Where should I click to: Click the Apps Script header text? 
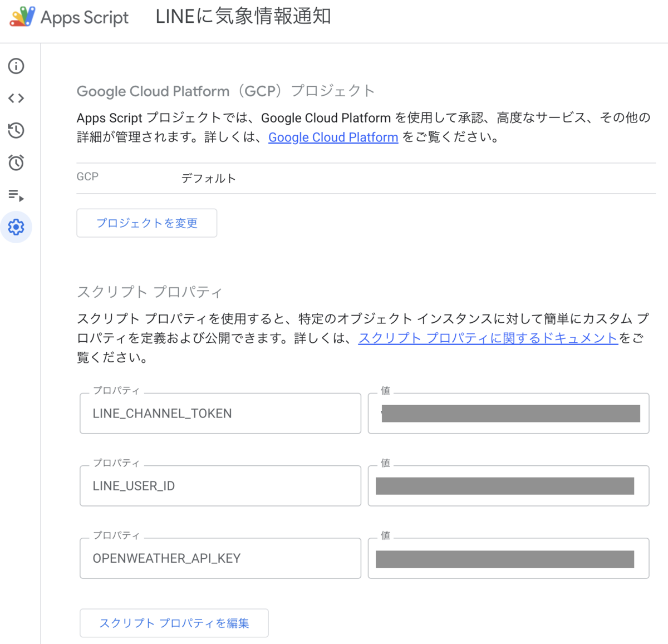pyautogui.click(x=85, y=17)
